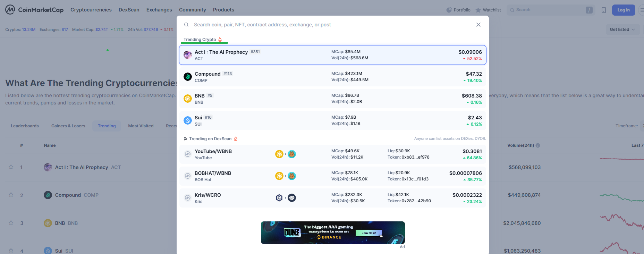644x254 pixels.
Task: Click Kris/WCRO placeholder logo icon
Action: pyautogui.click(x=188, y=198)
